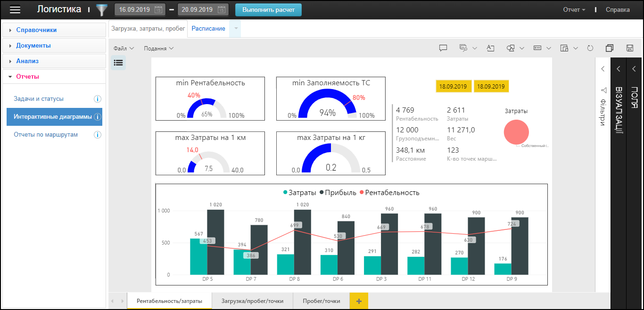Click the 16.09.2019 start date field

[x=140, y=9]
